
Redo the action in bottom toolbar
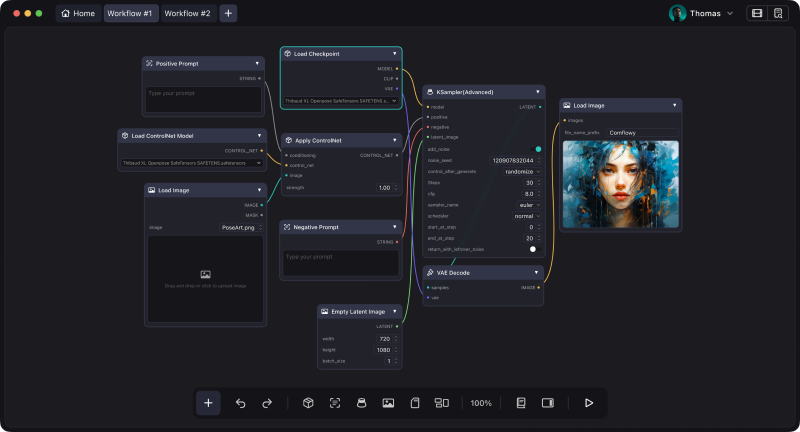click(x=267, y=403)
